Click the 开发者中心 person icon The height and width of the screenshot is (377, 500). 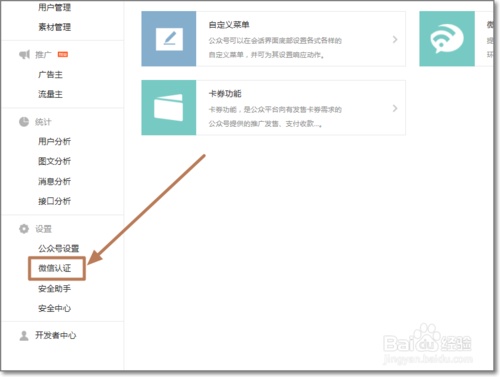(24, 335)
